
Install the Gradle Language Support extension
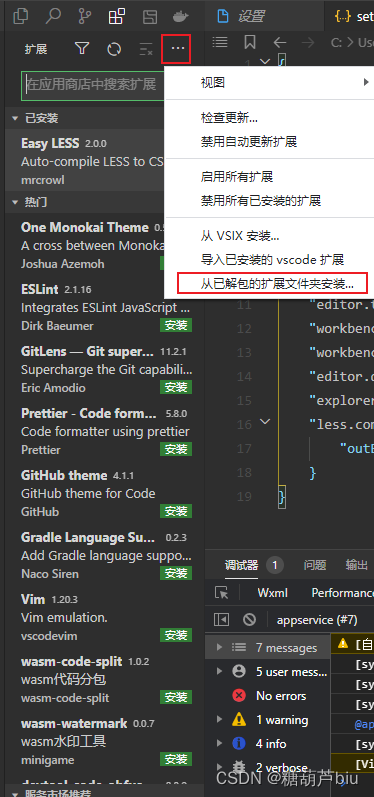pyautogui.click(x=176, y=573)
